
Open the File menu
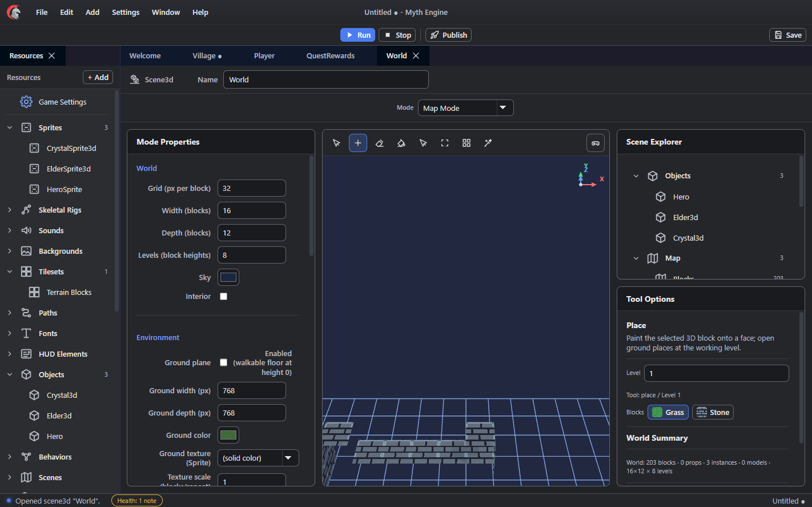42,12
